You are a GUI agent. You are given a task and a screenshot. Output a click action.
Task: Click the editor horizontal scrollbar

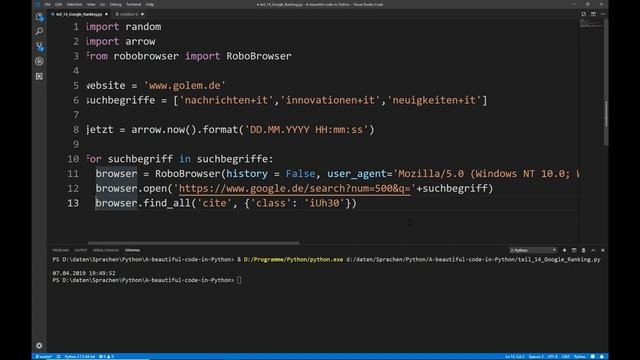(x=193, y=243)
